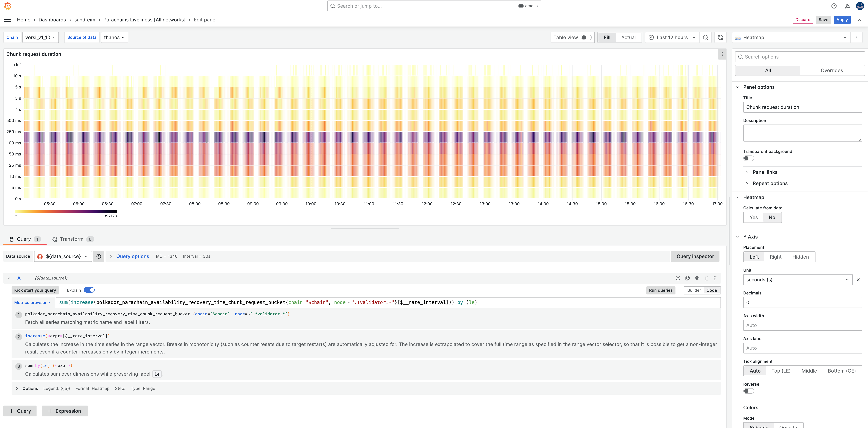Viewport: 868px width, 428px height.
Task: Clear the Unit field with X
Action: 858,280
